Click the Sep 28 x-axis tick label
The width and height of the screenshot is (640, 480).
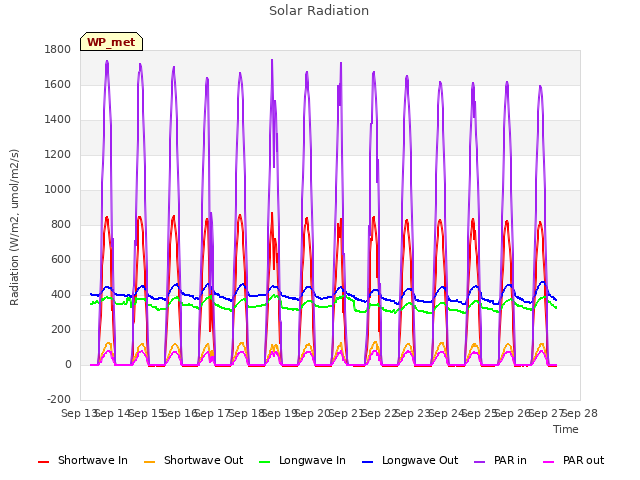(x=580, y=413)
